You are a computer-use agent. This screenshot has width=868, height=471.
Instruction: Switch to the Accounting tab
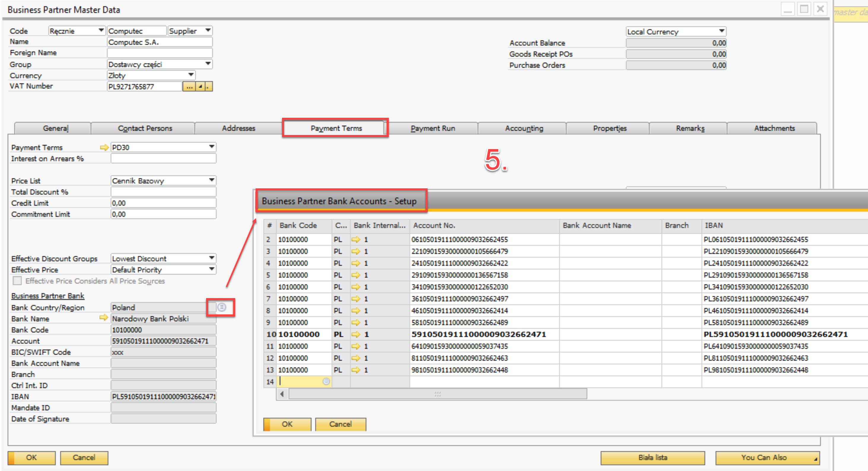[x=524, y=128]
